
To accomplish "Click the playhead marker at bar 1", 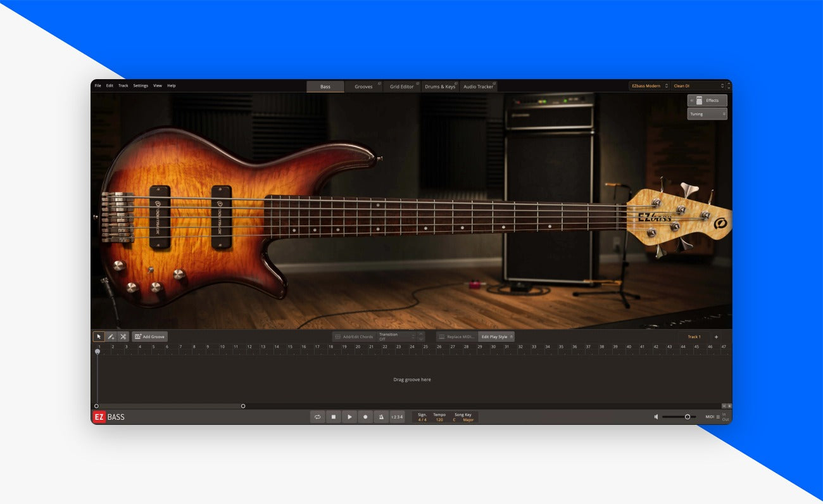I will 97,351.
